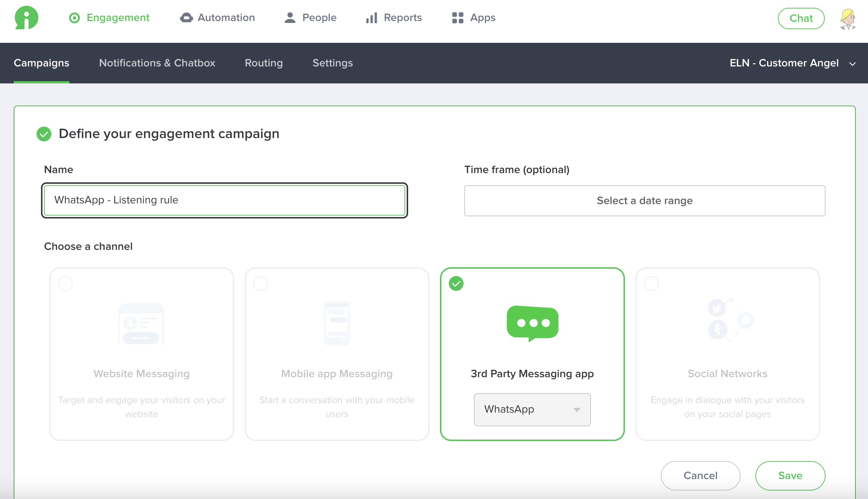
Task: Click the Reports bar chart icon
Action: pos(372,18)
